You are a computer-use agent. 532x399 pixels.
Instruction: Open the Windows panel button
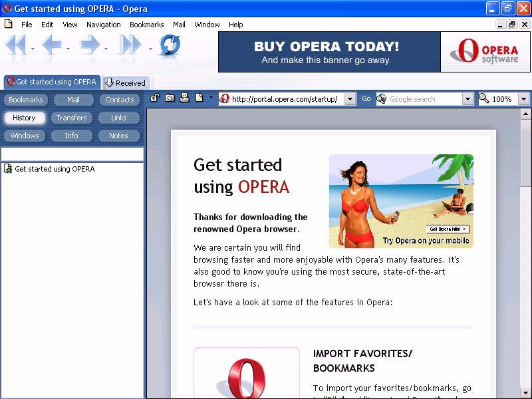[25, 136]
